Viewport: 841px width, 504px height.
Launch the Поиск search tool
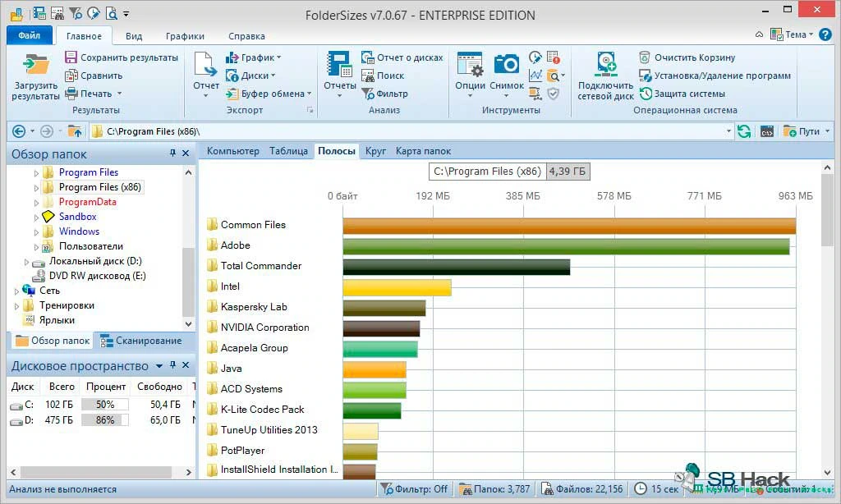(x=383, y=76)
